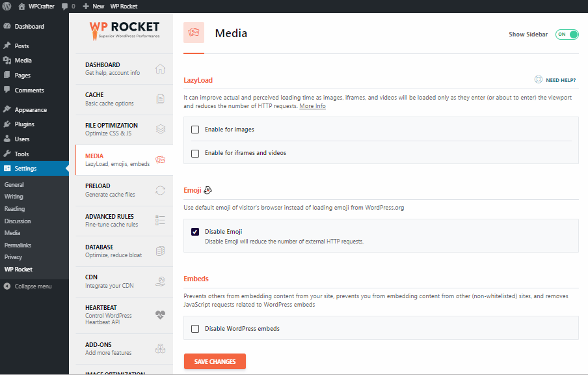588x375 pixels.
Task: Click the NEED HELP? link
Action: [x=561, y=80]
